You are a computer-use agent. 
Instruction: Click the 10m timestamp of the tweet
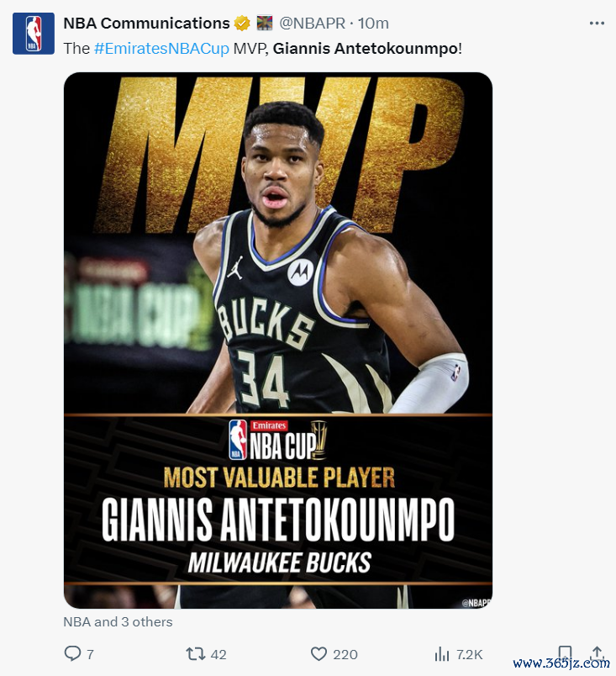click(x=373, y=24)
